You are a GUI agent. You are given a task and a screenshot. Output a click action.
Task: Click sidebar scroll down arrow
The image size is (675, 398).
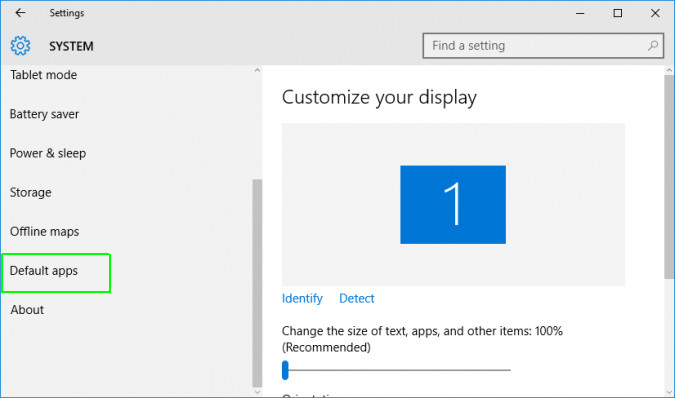coord(257,392)
